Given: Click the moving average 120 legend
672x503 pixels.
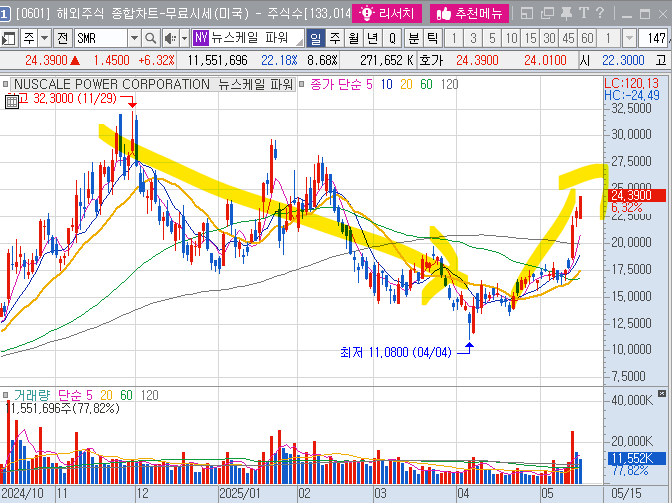Looking at the screenshot, I should [450, 84].
